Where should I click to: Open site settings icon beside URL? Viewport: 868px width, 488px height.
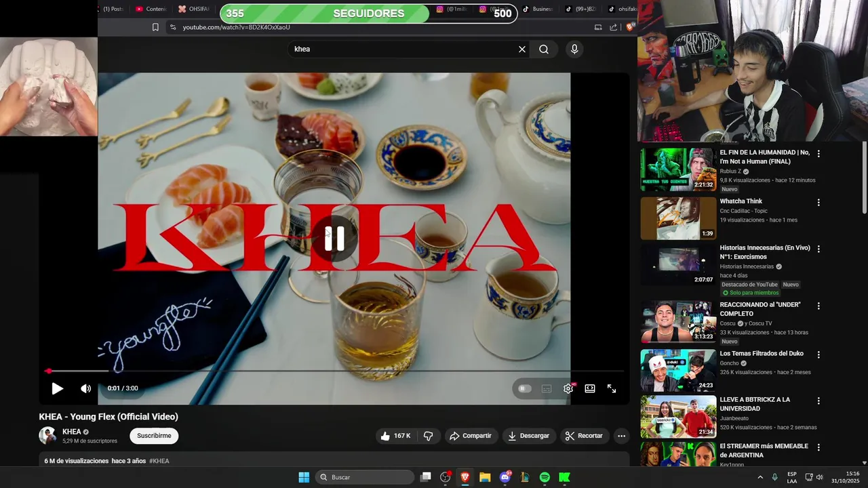(x=173, y=27)
